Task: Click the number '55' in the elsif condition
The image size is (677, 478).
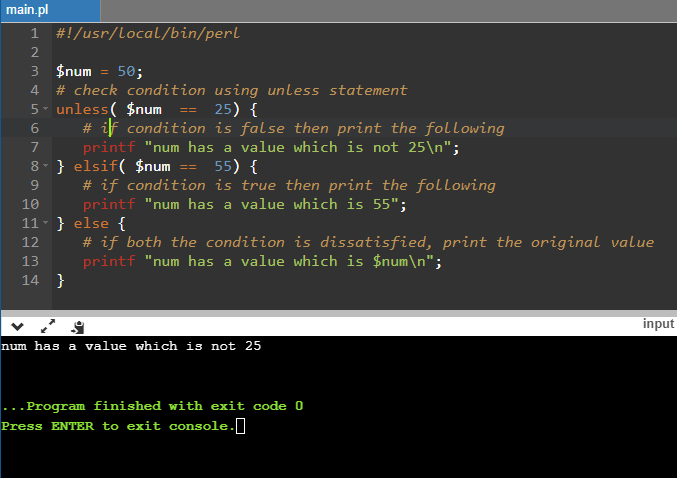Action: coord(223,166)
